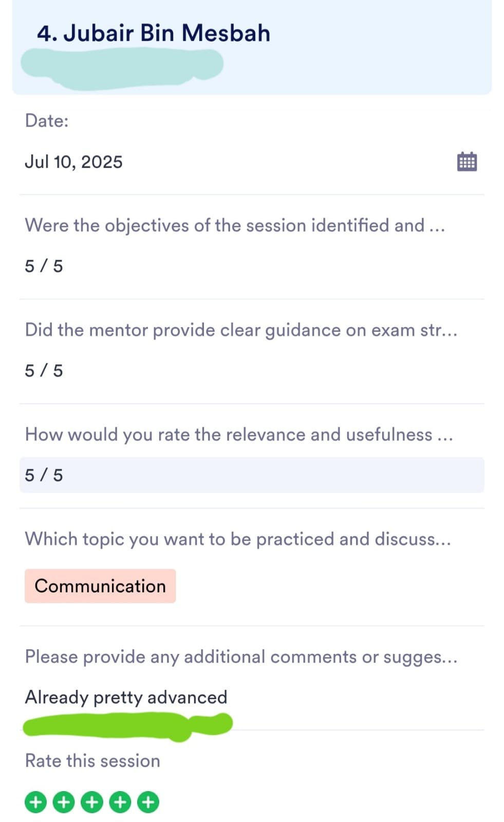Viewport: 504px width, 822px height.
Task: Select the fourth green rating plus icon
Action: pyautogui.click(x=120, y=802)
